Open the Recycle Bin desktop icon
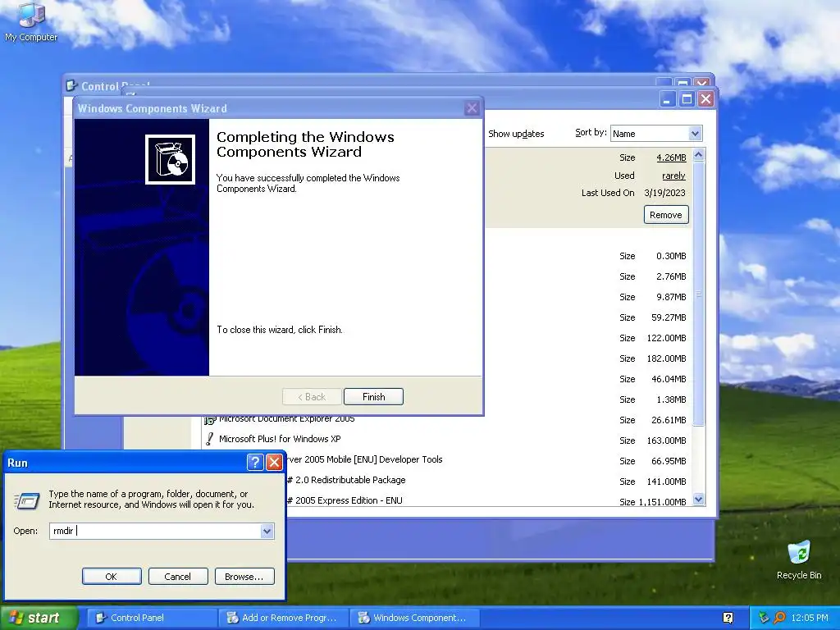This screenshot has width=840, height=630. pyautogui.click(x=799, y=560)
